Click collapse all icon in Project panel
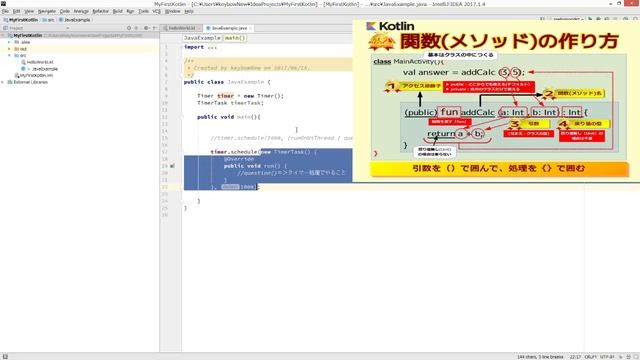The height and width of the screenshot is (360, 640). pos(137,28)
